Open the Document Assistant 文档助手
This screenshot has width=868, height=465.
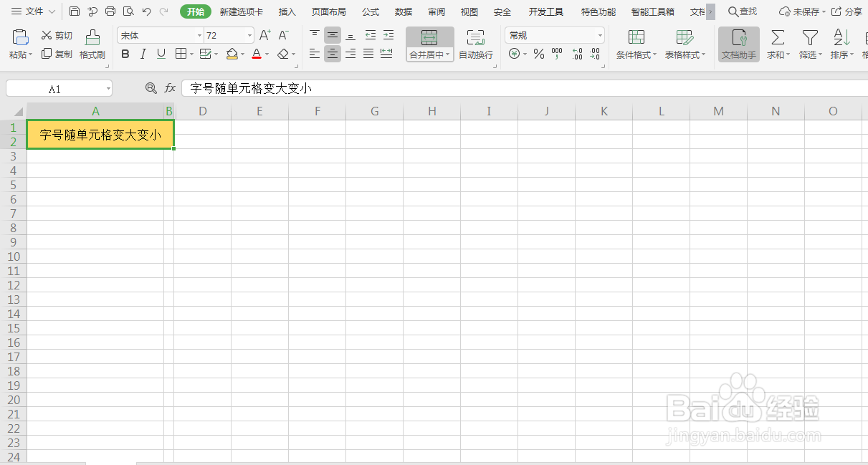[x=739, y=44]
